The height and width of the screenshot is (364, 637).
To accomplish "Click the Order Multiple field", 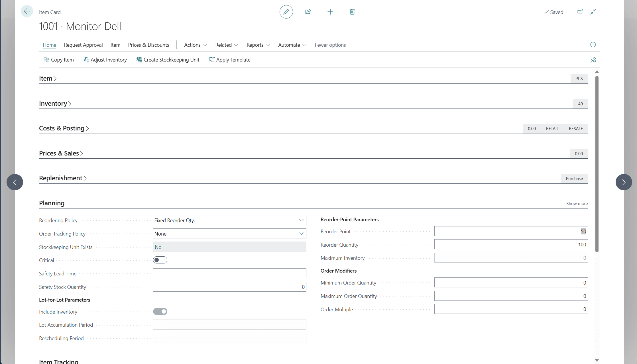I will click(511, 309).
